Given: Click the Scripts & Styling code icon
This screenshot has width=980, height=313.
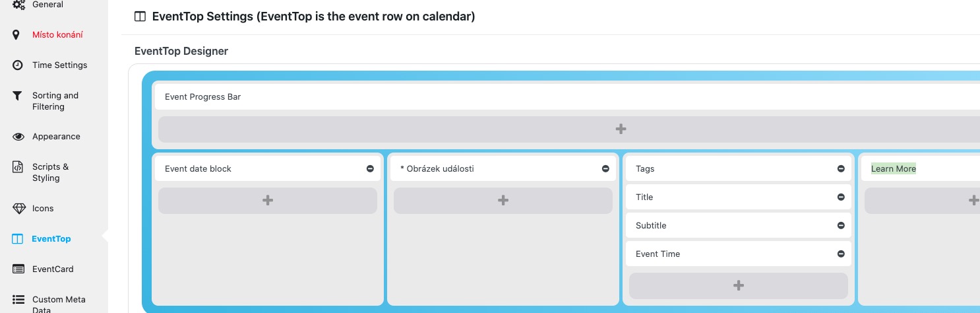Looking at the screenshot, I should click(18, 167).
